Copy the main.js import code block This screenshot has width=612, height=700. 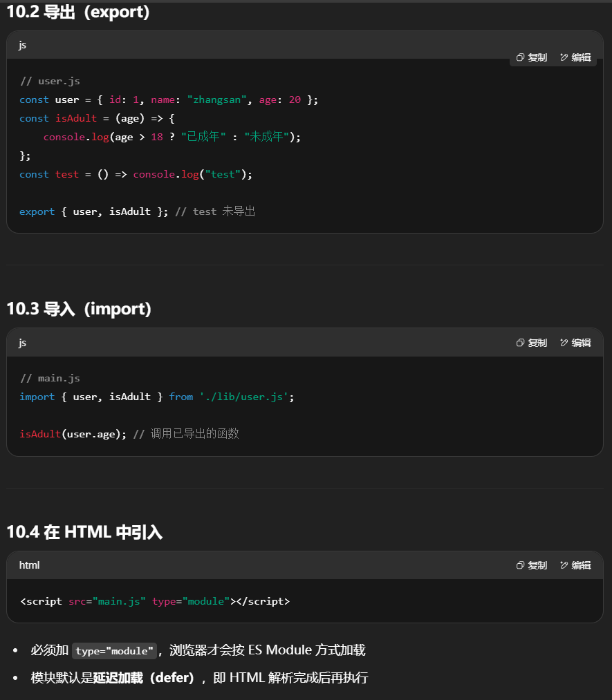pos(532,343)
